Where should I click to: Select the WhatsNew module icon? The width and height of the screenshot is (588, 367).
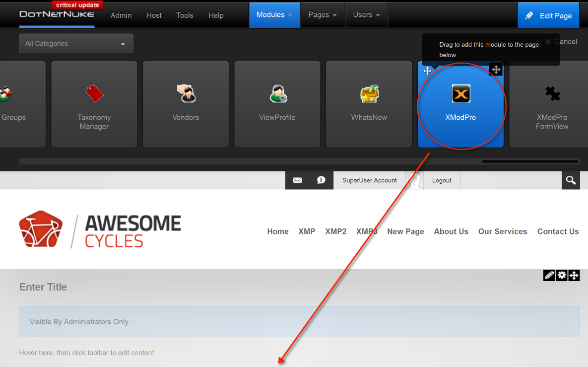coord(369,93)
